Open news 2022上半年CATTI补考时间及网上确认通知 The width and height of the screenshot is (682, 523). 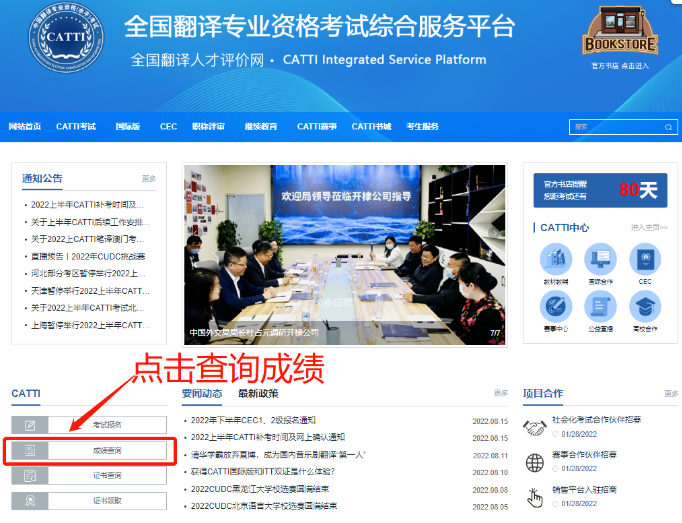267,437
